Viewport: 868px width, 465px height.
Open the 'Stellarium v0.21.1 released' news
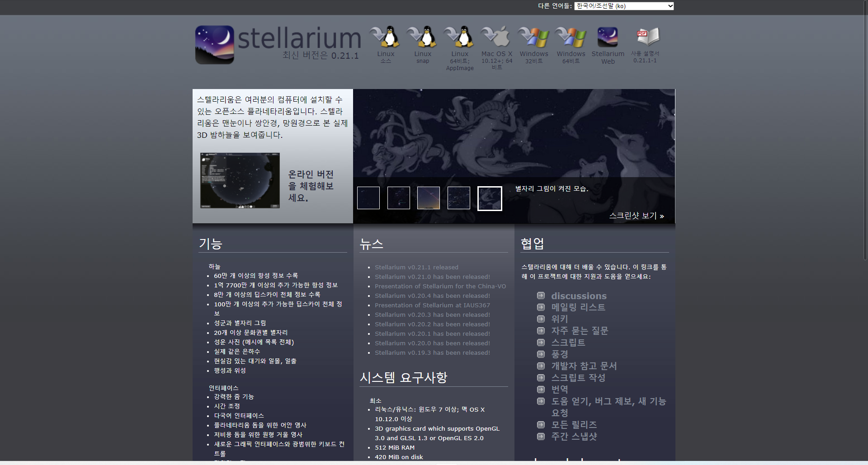pyautogui.click(x=416, y=267)
